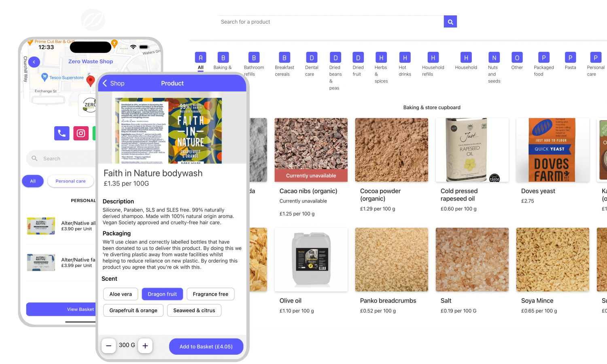Tap the blue phone call icon
The image size is (607, 364).
click(62, 133)
